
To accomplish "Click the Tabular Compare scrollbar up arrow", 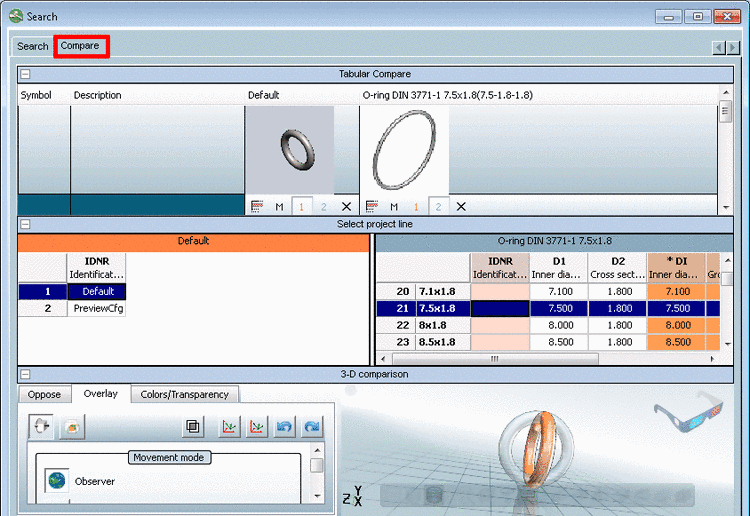I will [x=726, y=92].
